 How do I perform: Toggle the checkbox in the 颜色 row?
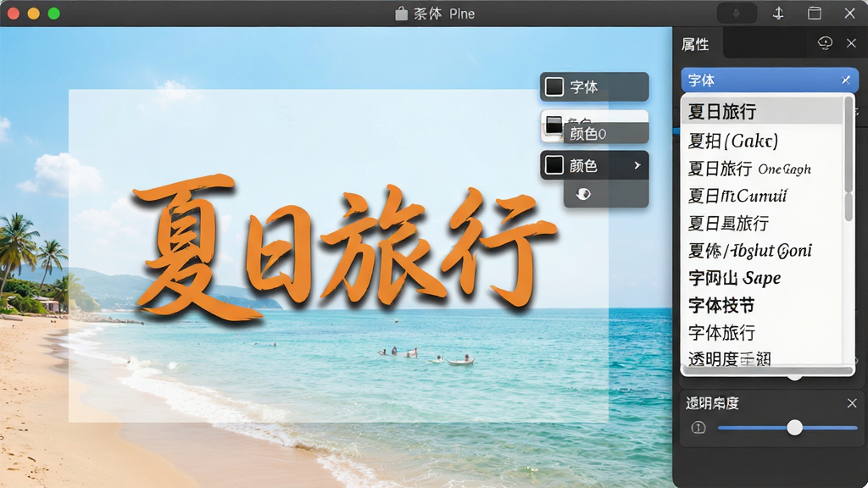(x=554, y=165)
